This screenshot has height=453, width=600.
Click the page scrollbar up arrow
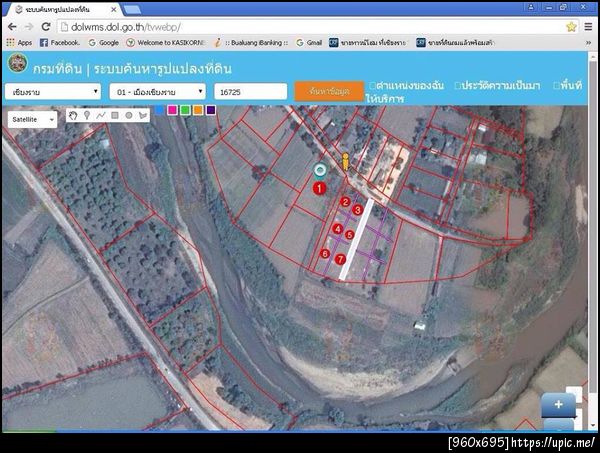click(593, 57)
